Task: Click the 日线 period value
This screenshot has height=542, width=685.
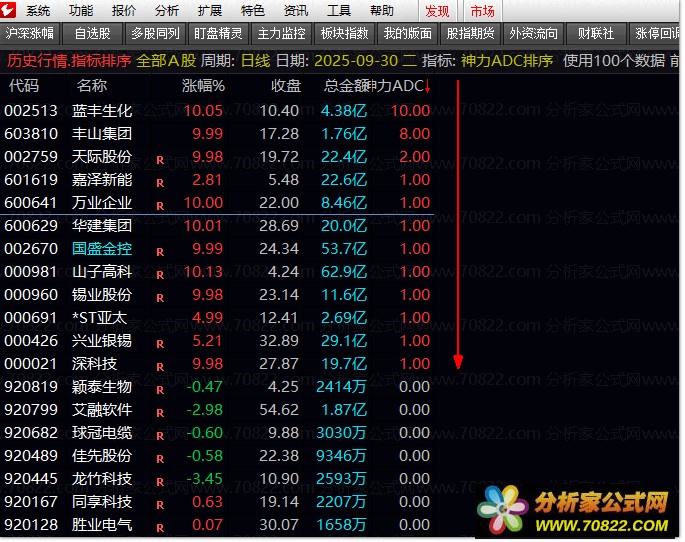Action: [256, 61]
